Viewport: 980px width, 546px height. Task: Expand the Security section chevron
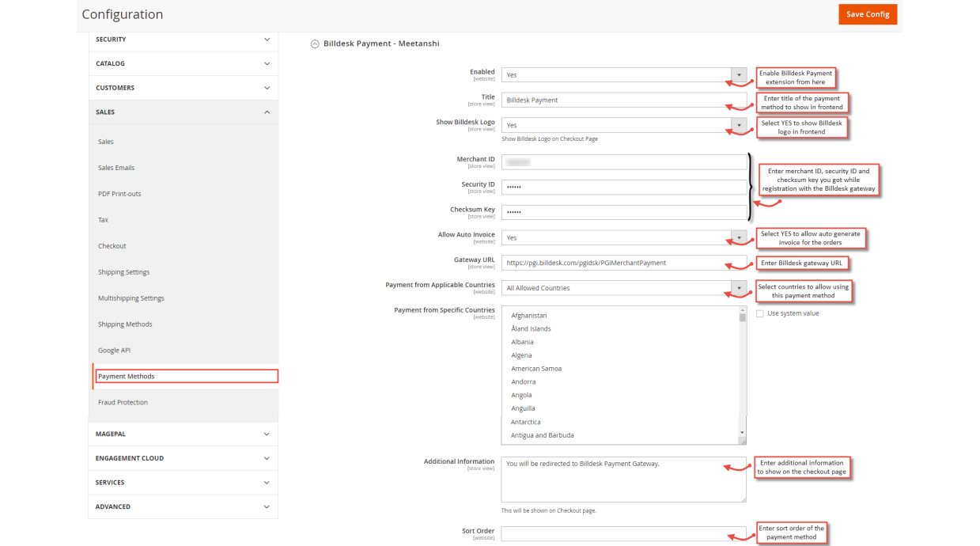pos(267,40)
